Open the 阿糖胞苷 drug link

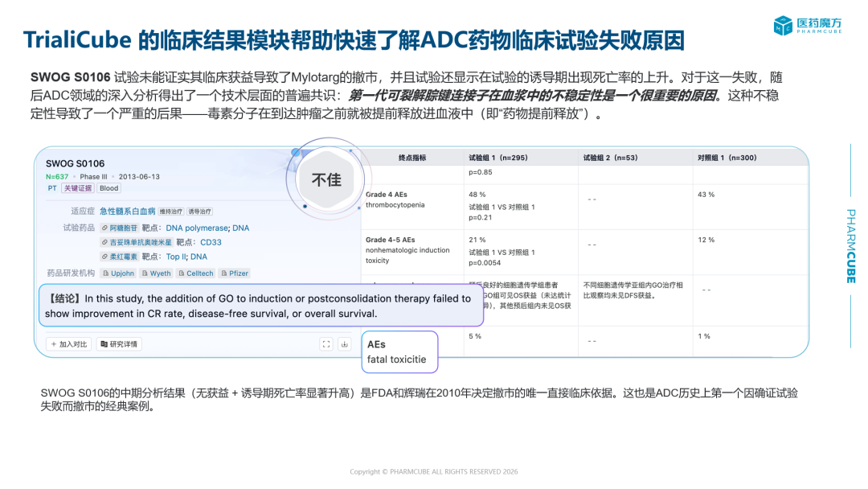pos(120,228)
